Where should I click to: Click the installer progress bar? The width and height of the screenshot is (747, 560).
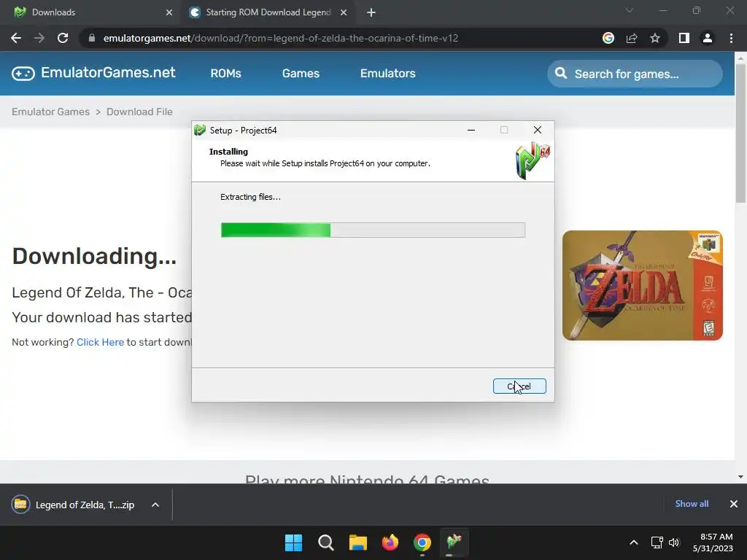373,230
